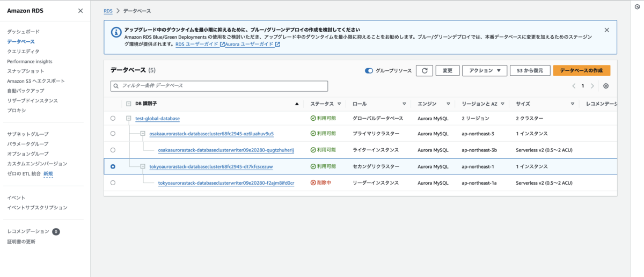Click the RDS breadcrumb link
The height and width of the screenshot is (277, 644).
coord(108,11)
